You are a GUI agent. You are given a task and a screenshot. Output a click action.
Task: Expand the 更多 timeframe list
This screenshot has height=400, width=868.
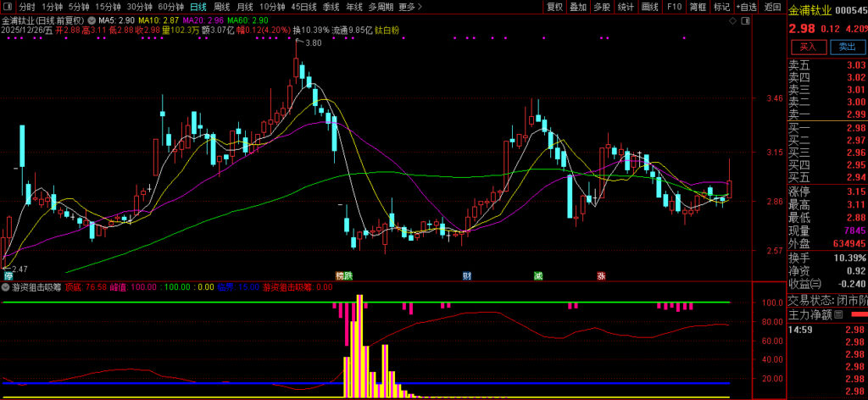pos(409,7)
